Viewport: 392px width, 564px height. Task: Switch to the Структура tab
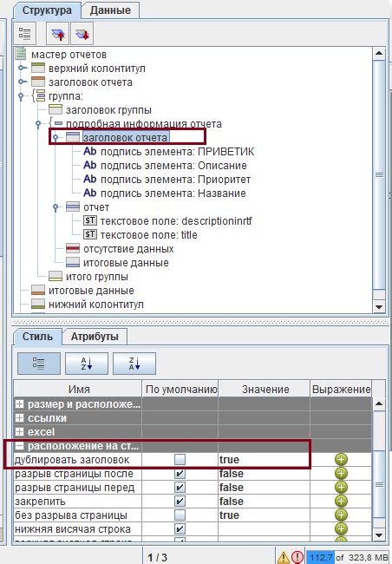click(x=47, y=10)
